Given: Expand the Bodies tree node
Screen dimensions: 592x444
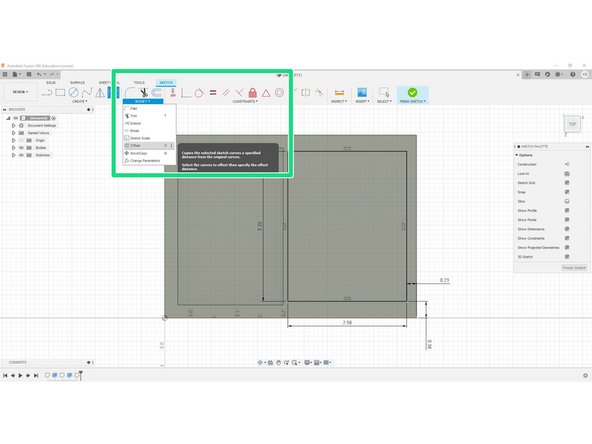Looking at the screenshot, I should (14, 148).
